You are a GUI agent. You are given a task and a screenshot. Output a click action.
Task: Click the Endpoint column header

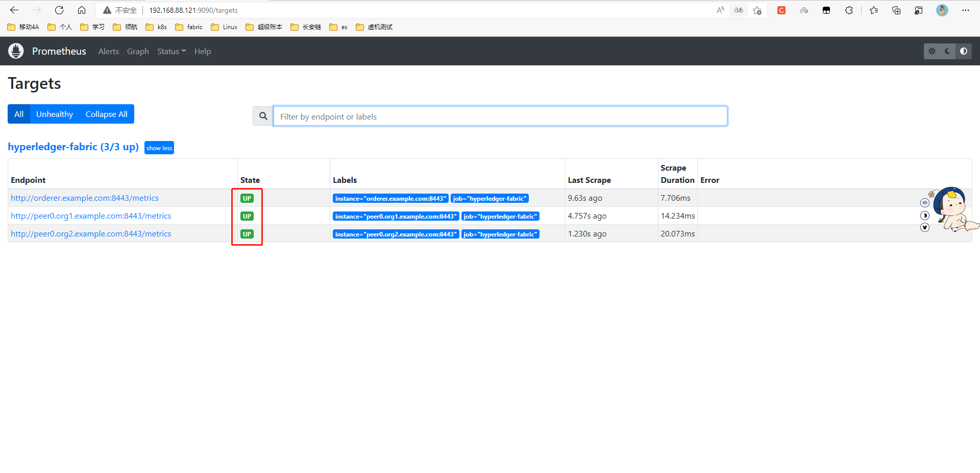coord(28,180)
